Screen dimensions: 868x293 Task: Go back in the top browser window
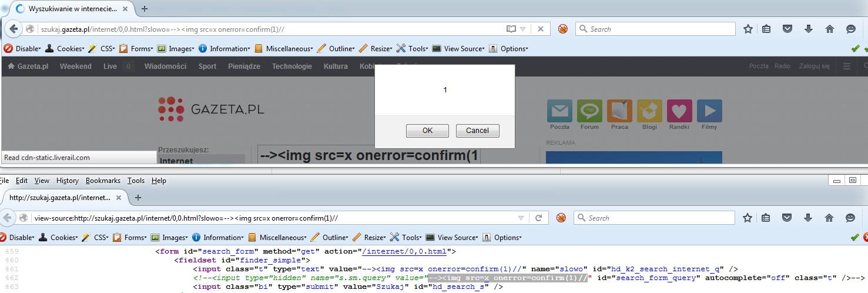coord(13,29)
